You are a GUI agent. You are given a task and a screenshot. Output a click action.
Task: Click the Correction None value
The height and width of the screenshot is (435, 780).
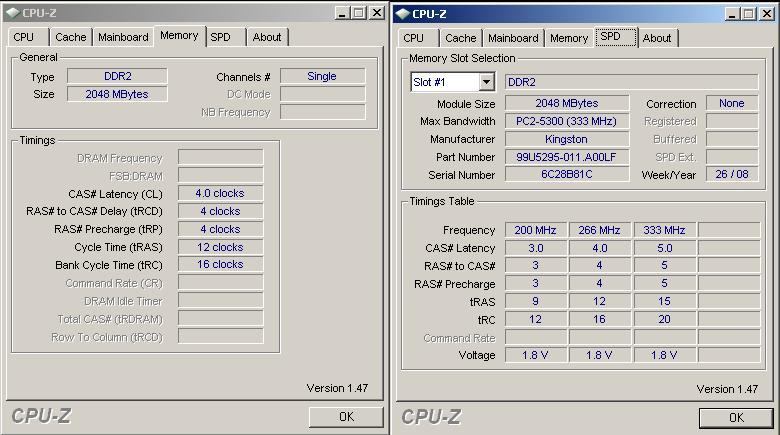[x=732, y=103]
